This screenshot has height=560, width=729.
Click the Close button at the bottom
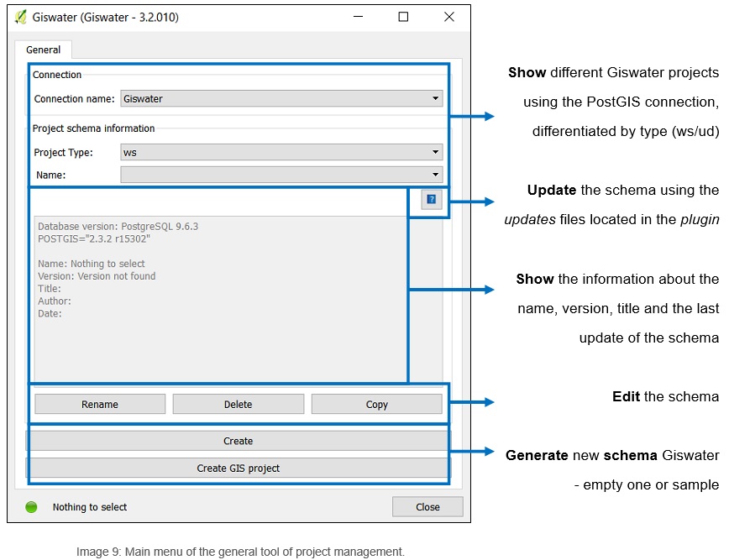427,506
